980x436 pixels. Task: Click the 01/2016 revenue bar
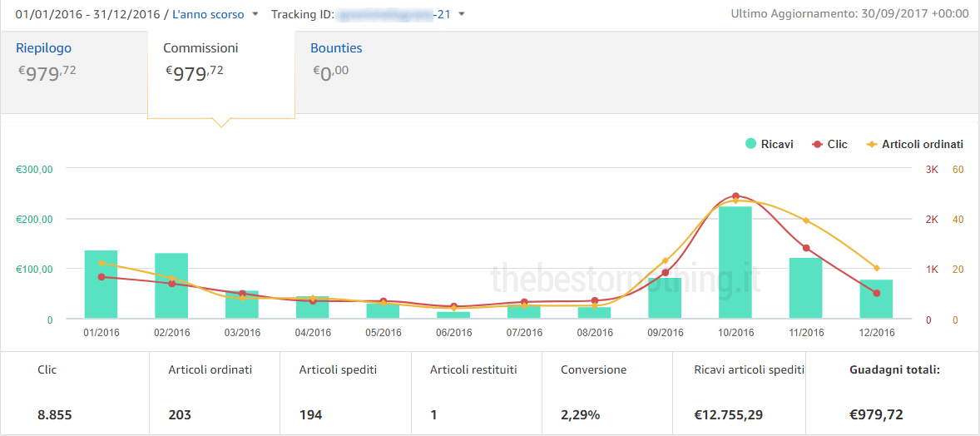[101, 285]
